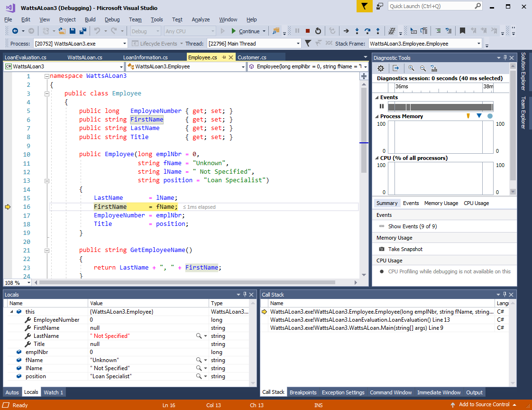Screen dimensions: 532x410
Task: Click the notifications flag icon in title bar
Action: click(x=365, y=6)
